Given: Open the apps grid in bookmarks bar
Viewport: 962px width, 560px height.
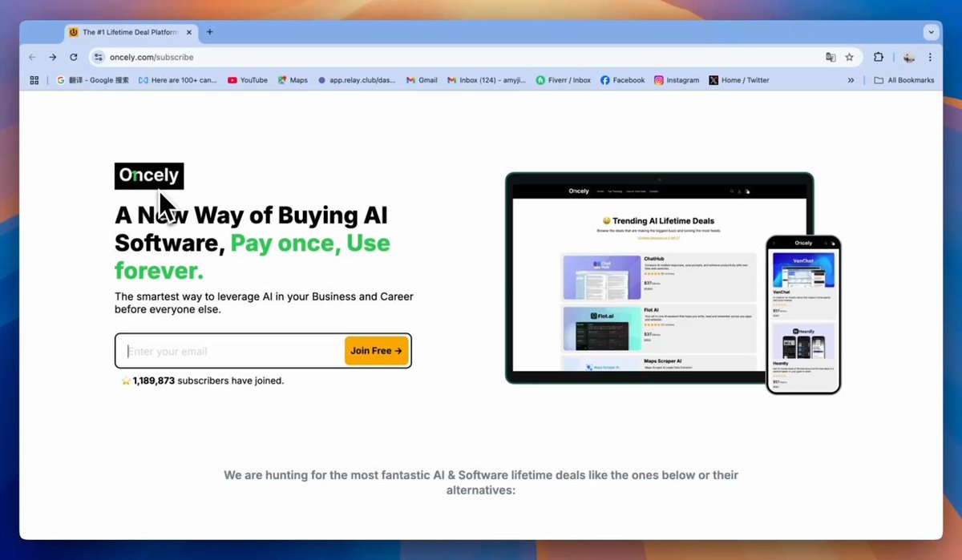Looking at the screenshot, I should click(x=34, y=80).
